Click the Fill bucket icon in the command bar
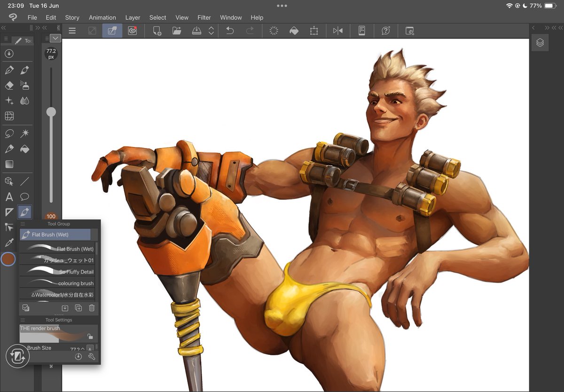Screen dimensions: 564x392 [294, 31]
